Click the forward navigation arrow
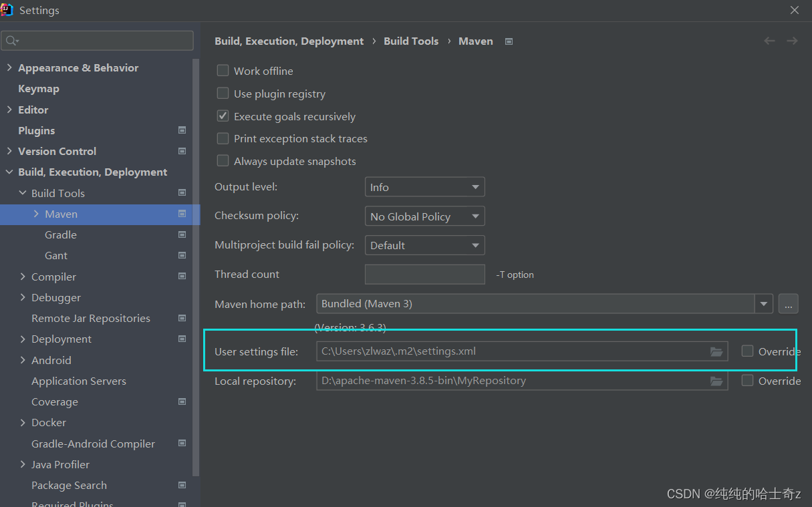Screen dimensions: 812x507 tap(792, 41)
